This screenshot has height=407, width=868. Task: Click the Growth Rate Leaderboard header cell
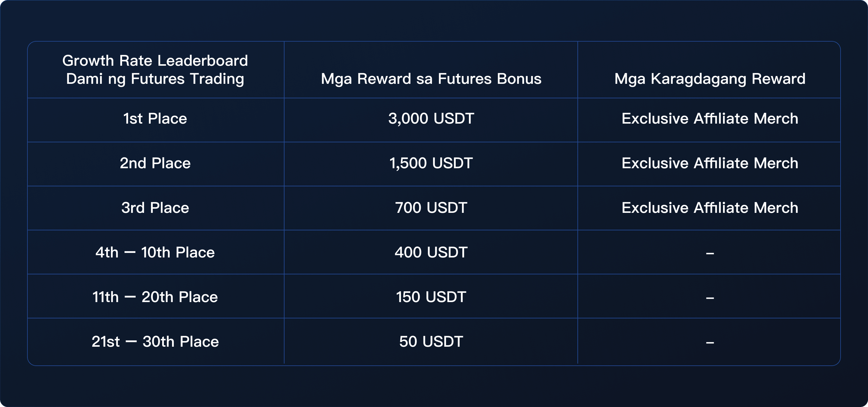pos(155,70)
